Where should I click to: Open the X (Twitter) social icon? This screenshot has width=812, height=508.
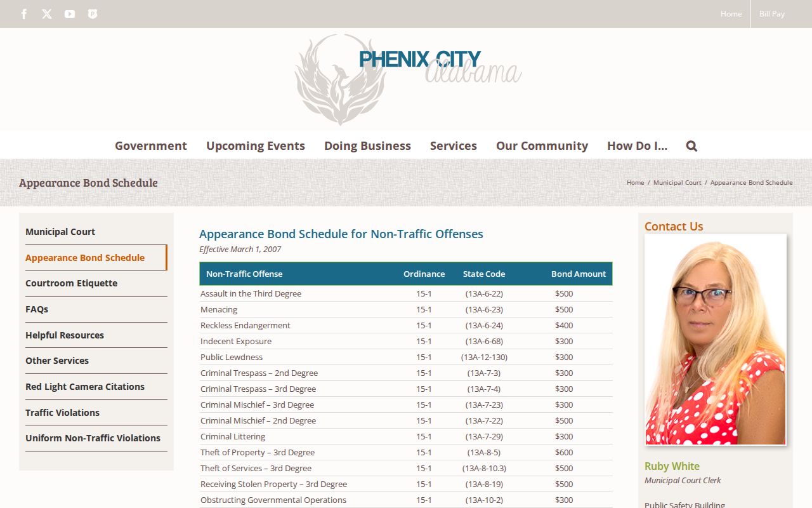point(47,14)
